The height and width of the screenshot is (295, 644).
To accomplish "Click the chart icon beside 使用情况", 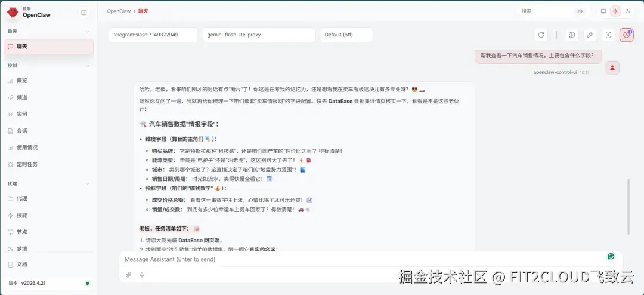I will point(11,147).
